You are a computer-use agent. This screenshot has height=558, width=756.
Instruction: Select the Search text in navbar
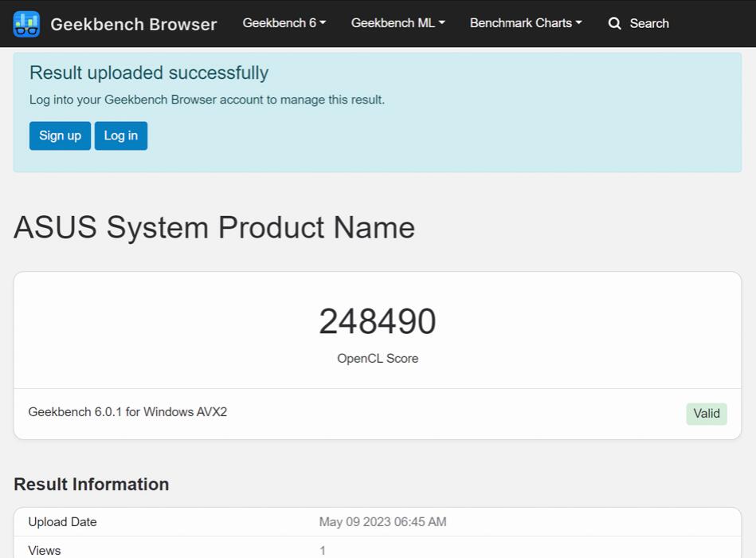(648, 24)
